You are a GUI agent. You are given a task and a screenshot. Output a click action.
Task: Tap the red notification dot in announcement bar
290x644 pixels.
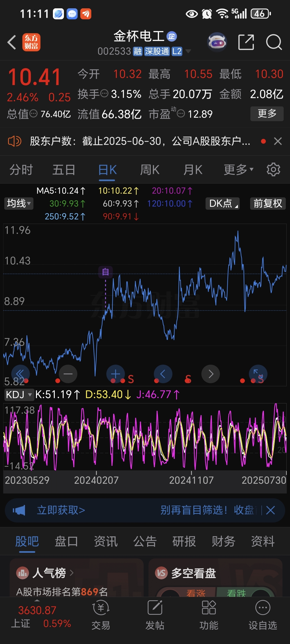263,141
